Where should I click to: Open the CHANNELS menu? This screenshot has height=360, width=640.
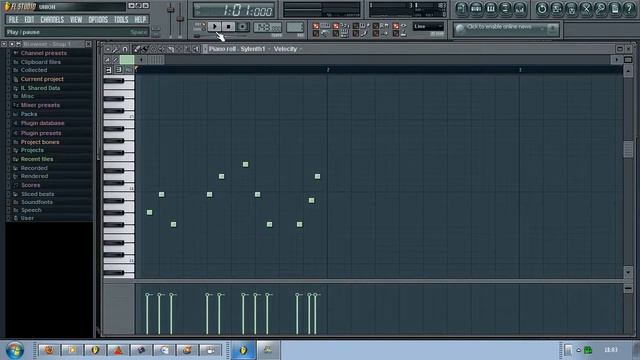52,20
